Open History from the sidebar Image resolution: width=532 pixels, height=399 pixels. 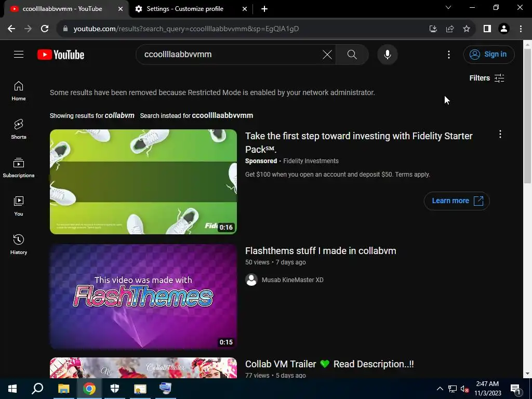19,244
